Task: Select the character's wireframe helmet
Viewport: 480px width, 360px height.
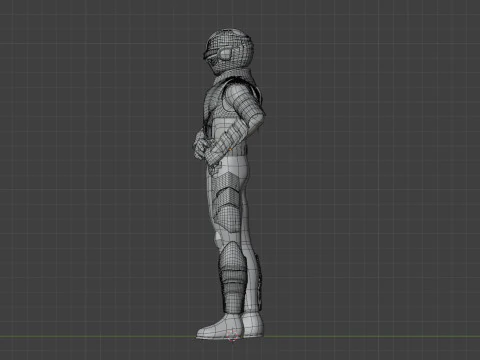Action: (229, 52)
